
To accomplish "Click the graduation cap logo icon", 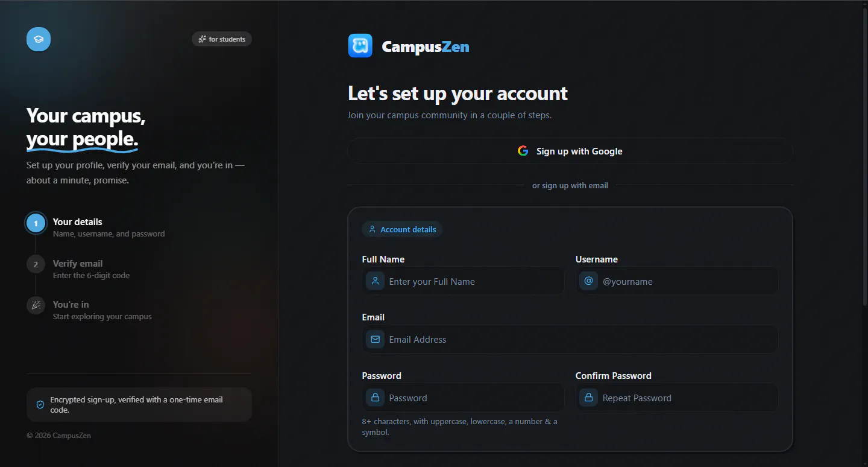I will coord(39,39).
